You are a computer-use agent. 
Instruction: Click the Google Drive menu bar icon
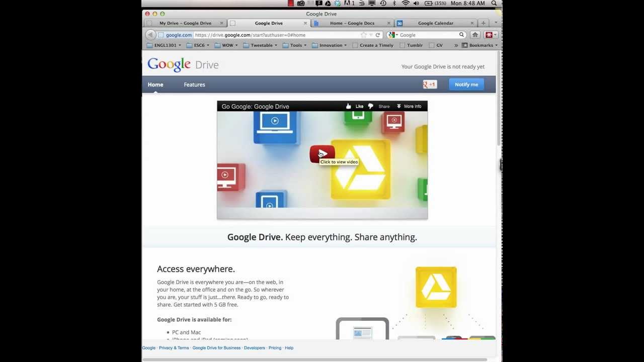point(328,4)
